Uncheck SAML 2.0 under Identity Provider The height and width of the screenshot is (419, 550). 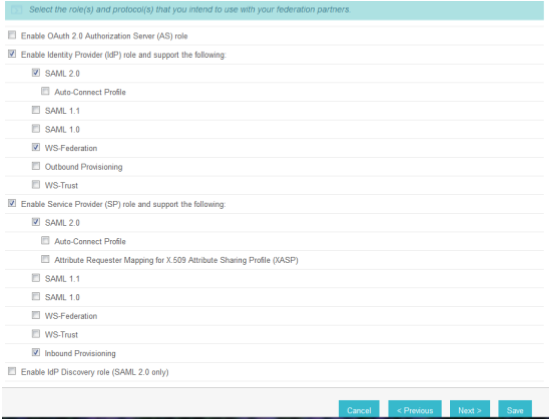click(36, 73)
